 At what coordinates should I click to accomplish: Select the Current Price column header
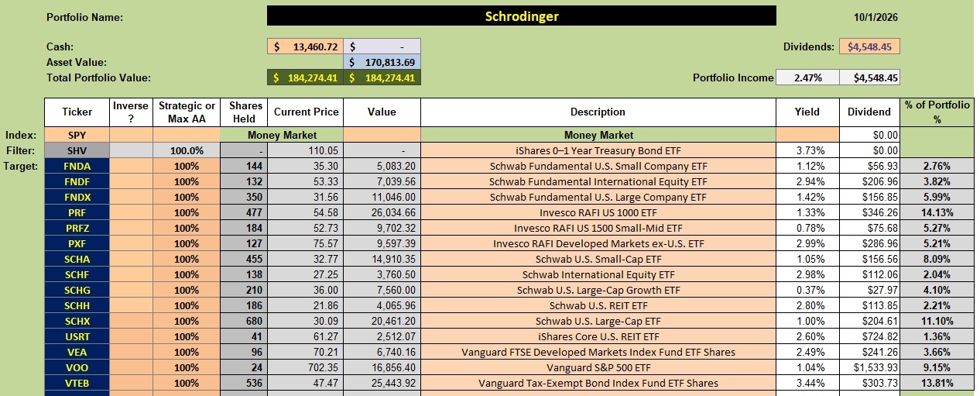[306, 112]
